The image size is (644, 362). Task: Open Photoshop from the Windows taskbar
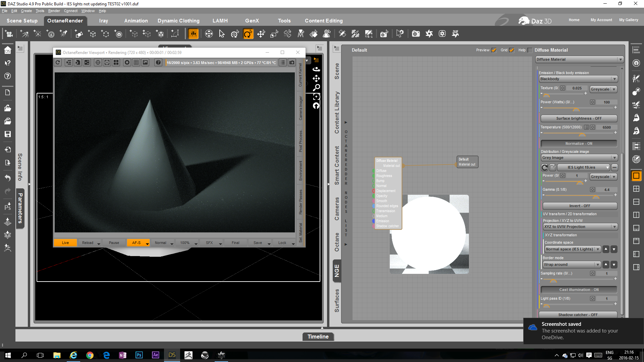click(139, 355)
